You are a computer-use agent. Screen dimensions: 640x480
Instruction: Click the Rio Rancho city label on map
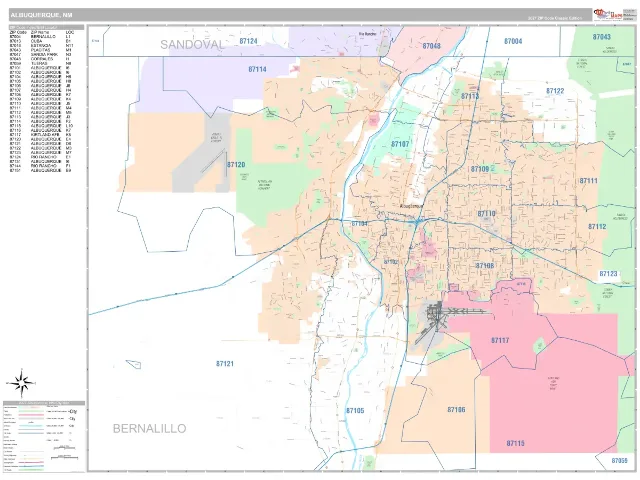(367, 34)
